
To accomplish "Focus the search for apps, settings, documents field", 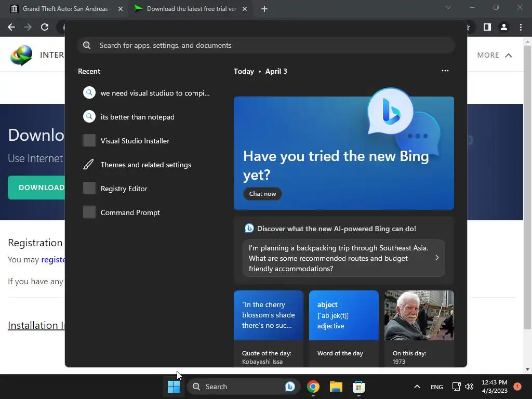I will pyautogui.click(x=266, y=45).
